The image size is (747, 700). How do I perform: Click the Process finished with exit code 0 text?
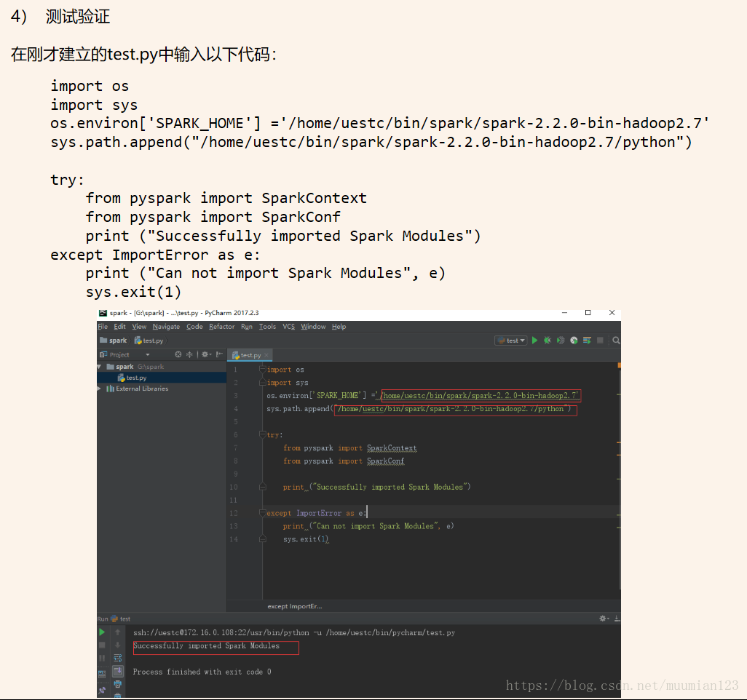pyautogui.click(x=202, y=672)
